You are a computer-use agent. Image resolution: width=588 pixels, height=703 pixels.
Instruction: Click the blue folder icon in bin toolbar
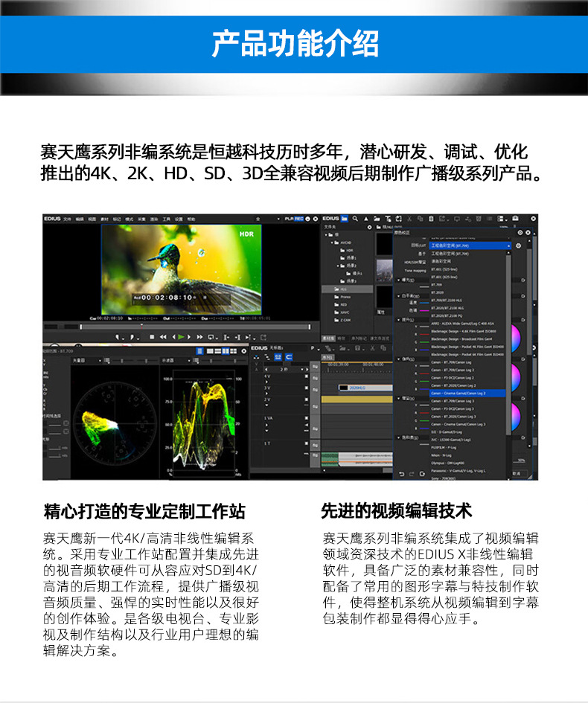[345, 219]
